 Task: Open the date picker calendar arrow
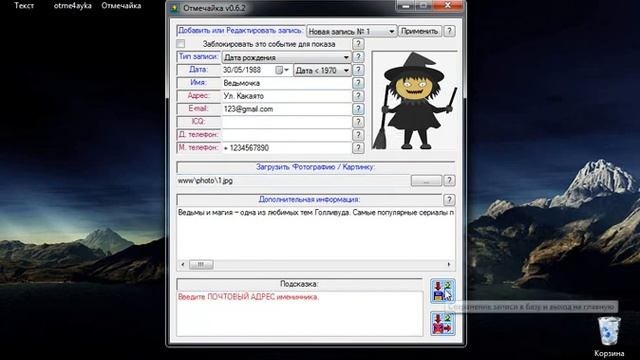[286, 70]
